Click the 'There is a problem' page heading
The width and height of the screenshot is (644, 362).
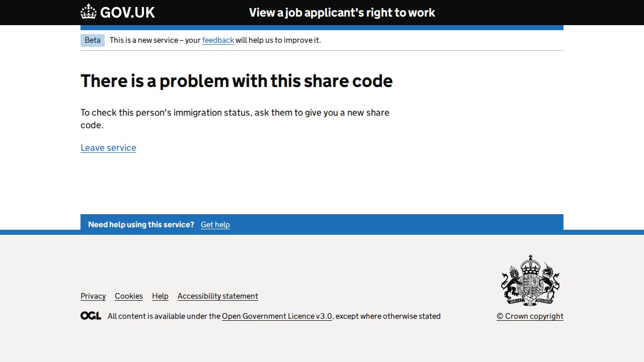coord(236,81)
